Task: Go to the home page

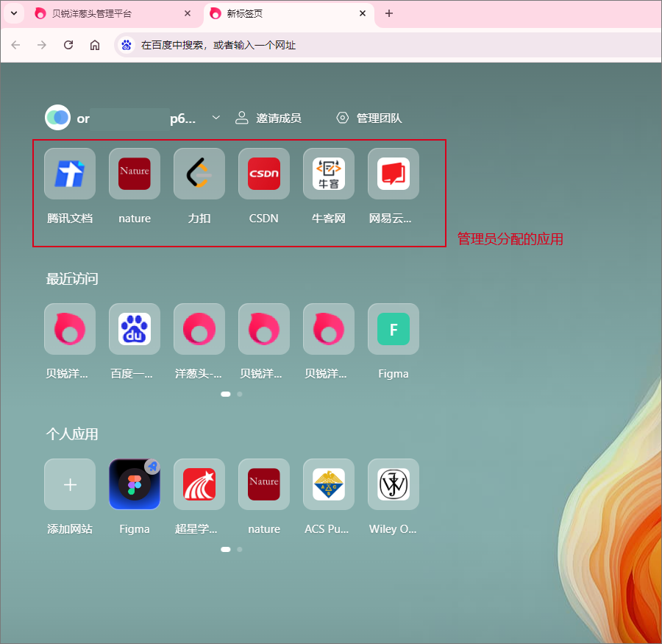Action: tap(95, 45)
